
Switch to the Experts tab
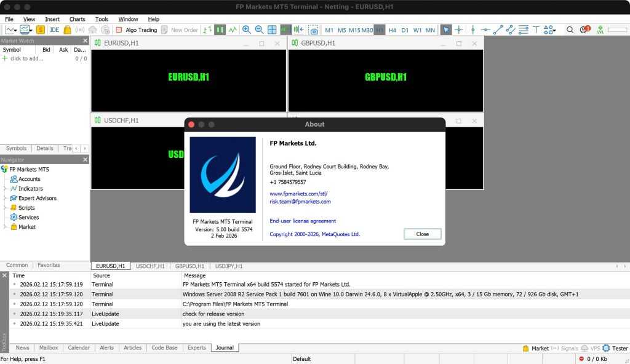197,348
